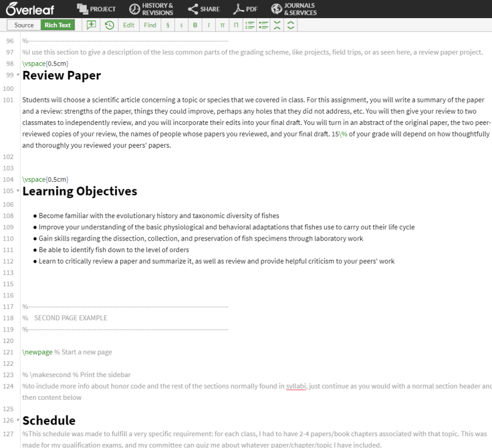Screen dimensions: 492x448
Task: Click the history clock toolbar icon
Action: [x=109, y=25]
